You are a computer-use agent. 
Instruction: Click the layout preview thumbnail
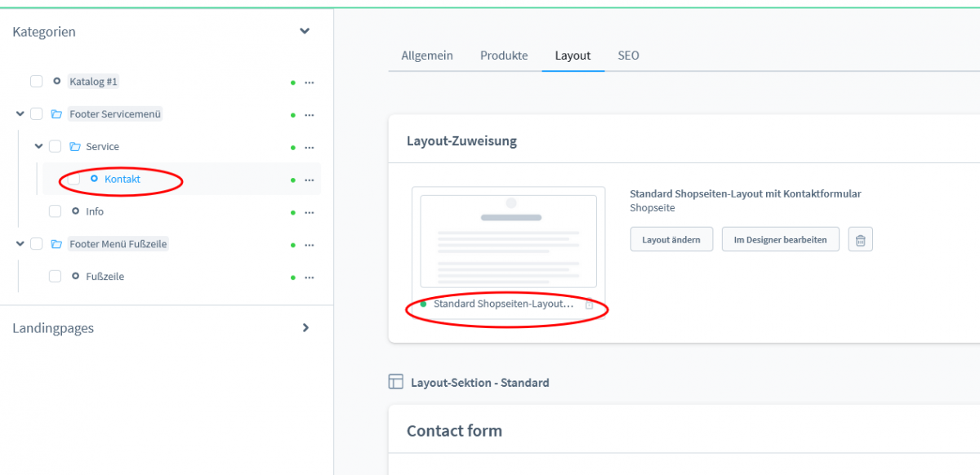[508, 241]
